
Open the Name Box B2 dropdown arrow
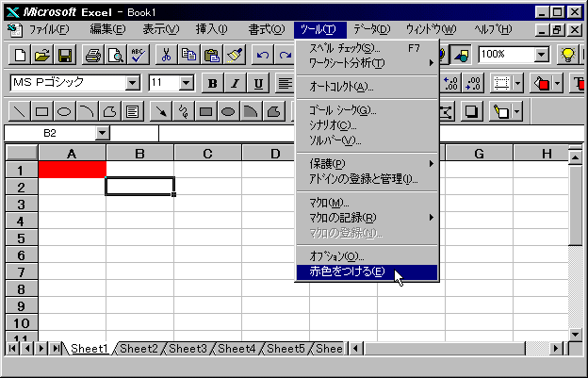tap(103, 133)
